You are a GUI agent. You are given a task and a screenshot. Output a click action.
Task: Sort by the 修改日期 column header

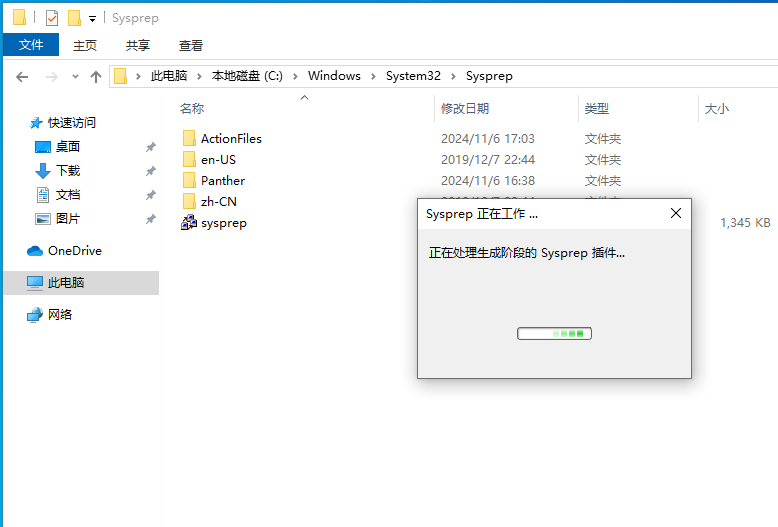pos(465,109)
